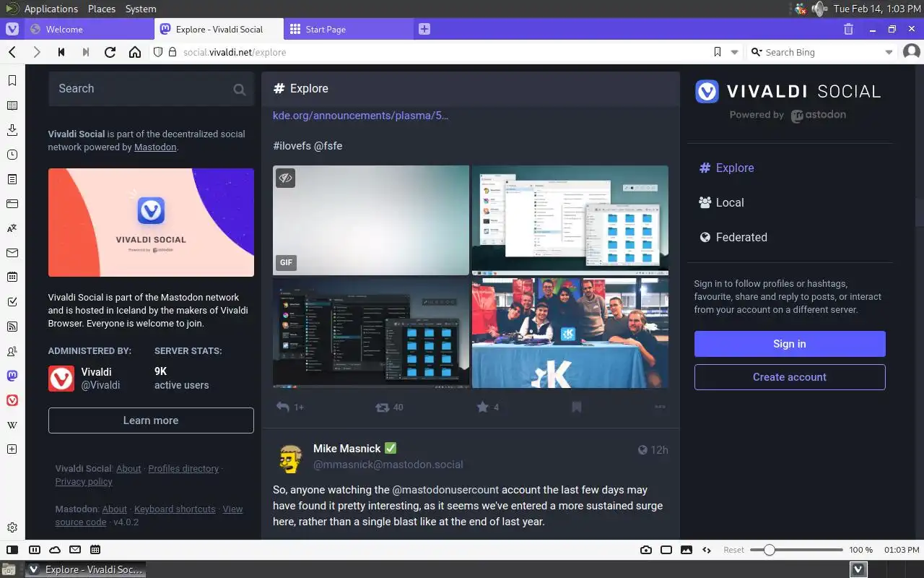The height and width of the screenshot is (578, 924).
Task: Open sync status cloud icon
Action: [55, 550]
